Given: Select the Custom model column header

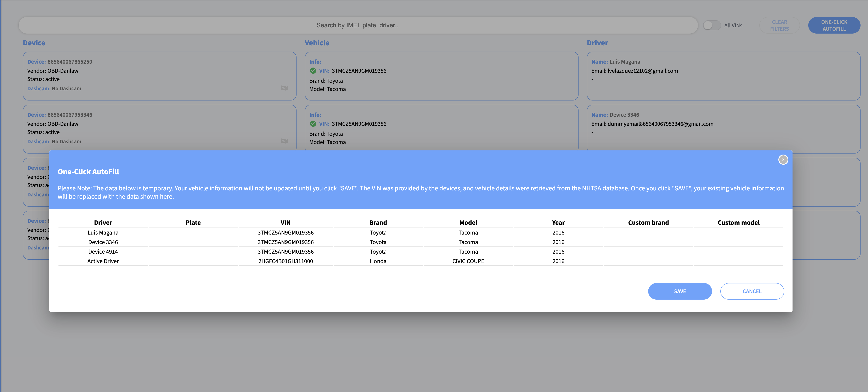Looking at the screenshot, I should coord(738,223).
